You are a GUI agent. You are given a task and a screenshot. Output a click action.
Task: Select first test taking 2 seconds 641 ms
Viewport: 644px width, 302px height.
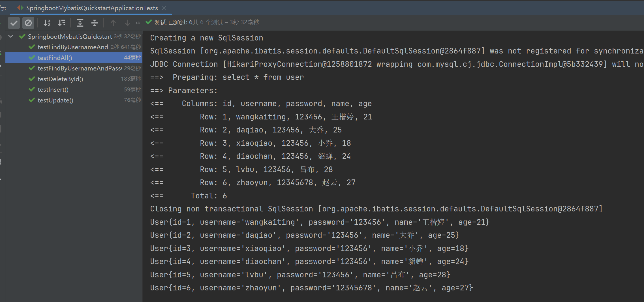click(73, 47)
